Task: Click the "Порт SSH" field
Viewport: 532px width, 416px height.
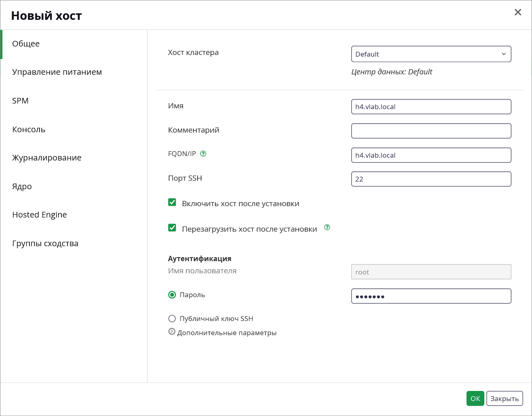Action: click(x=431, y=179)
